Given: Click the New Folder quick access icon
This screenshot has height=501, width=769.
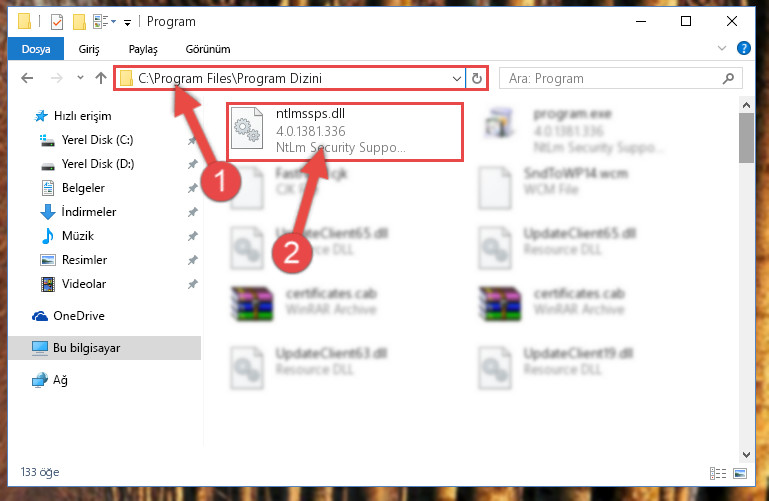Looking at the screenshot, I should tap(79, 22).
